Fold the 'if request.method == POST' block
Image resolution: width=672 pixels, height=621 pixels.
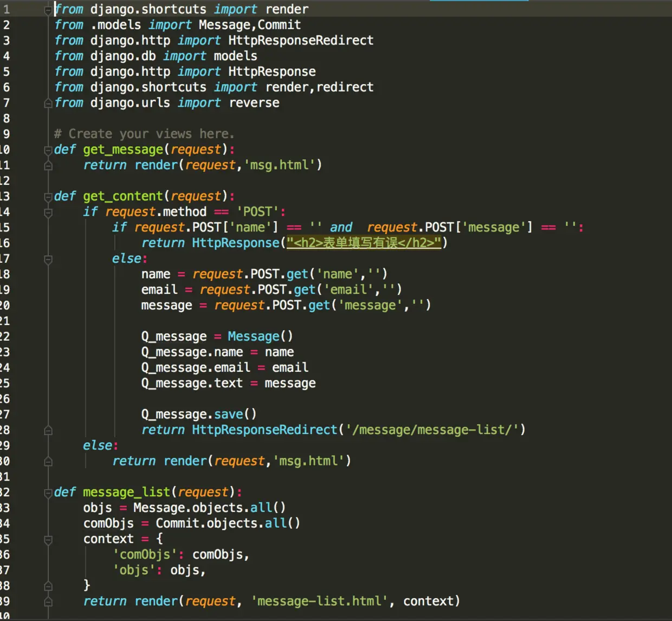click(x=48, y=212)
